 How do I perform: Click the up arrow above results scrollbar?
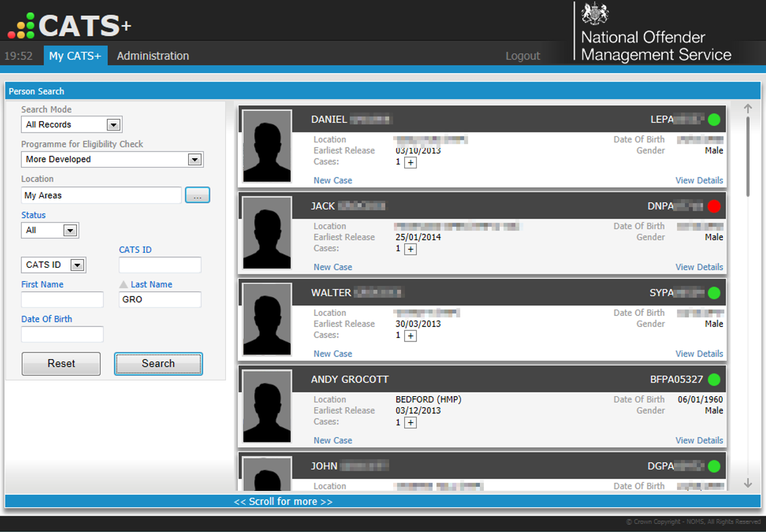point(748,108)
